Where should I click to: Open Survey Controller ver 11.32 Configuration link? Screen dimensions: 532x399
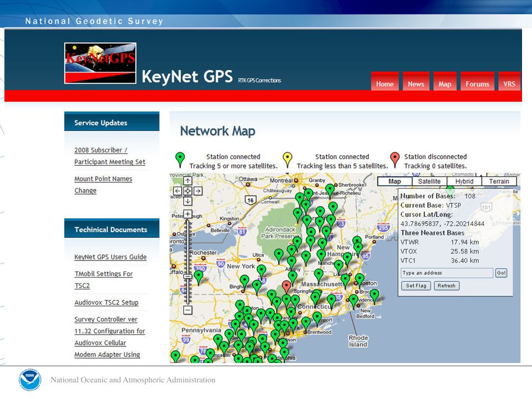pyautogui.click(x=110, y=337)
